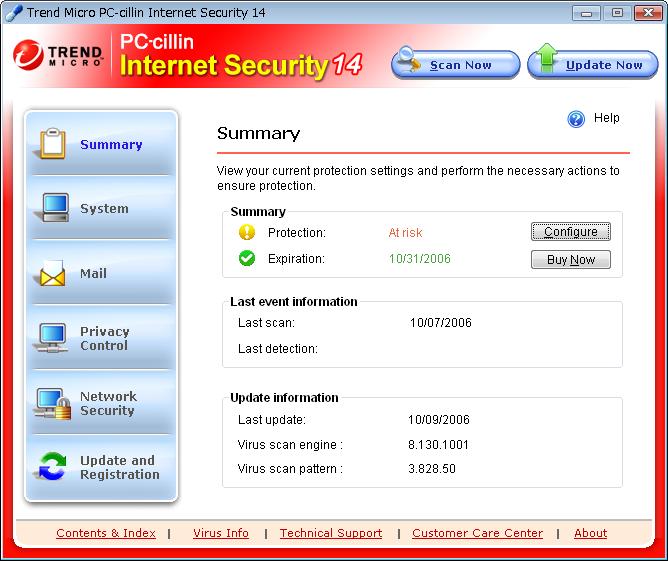Click the 'Update information' group heading
Image resolution: width=668 pixels, height=561 pixels.
pyautogui.click(x=284, y=397)
